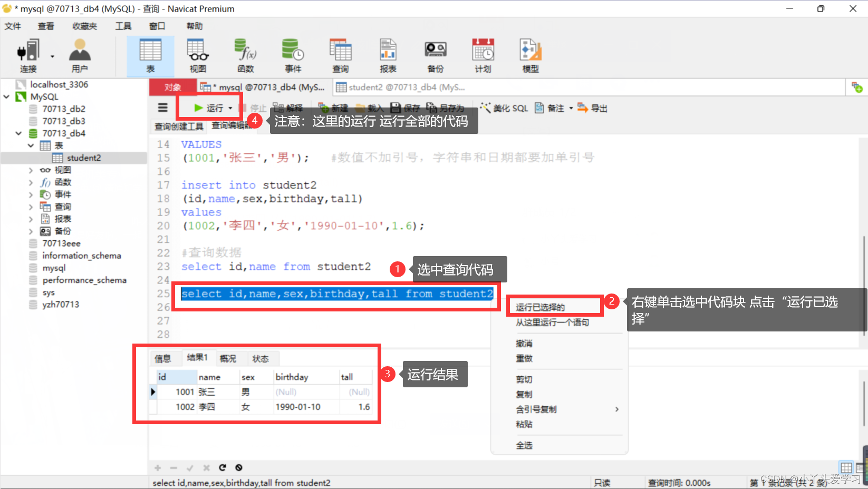868x489 pixels.
Task: Open the 窗口 menu
Action: coord(157,26)
